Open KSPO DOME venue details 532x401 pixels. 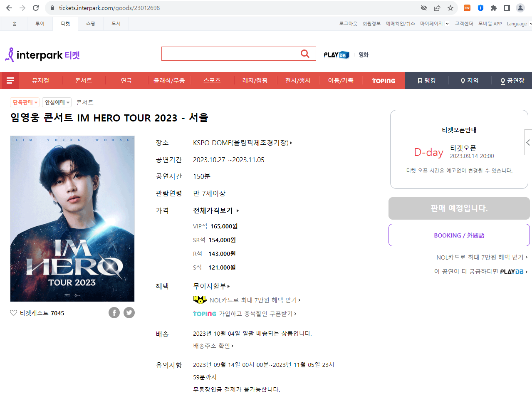(x=242, y=143)
